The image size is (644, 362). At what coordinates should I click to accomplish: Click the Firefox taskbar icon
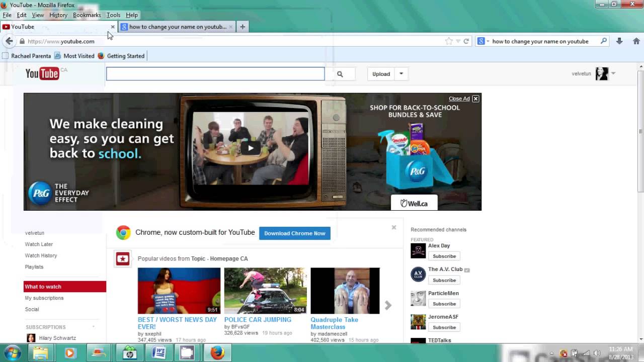point(217,353)
